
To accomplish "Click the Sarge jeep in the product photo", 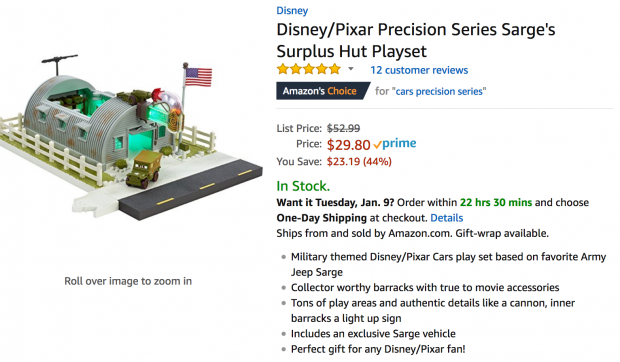I will pos(144,168).
